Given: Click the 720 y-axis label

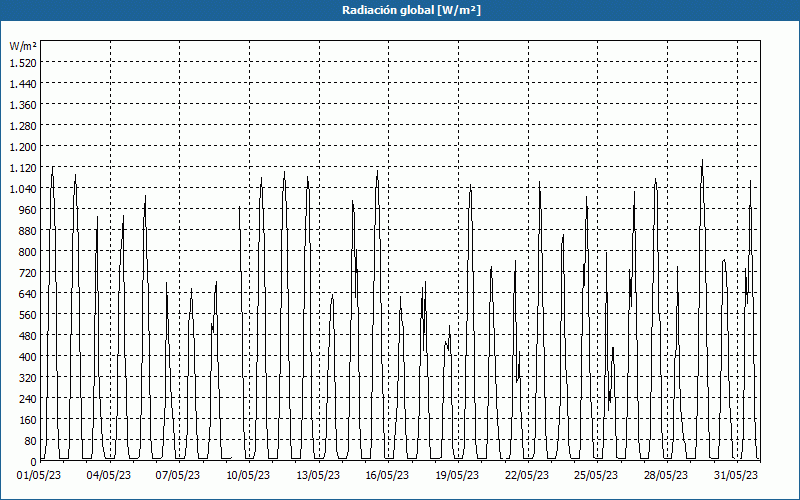Looking at the screenshot, I should pyautogui.click(x=28, y=273).
